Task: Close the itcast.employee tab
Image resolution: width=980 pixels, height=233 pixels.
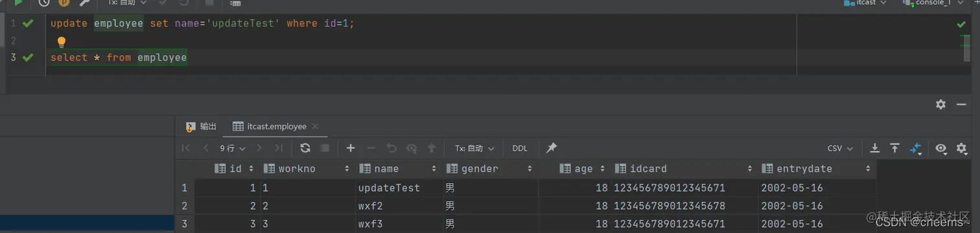Action: (315, 126)
